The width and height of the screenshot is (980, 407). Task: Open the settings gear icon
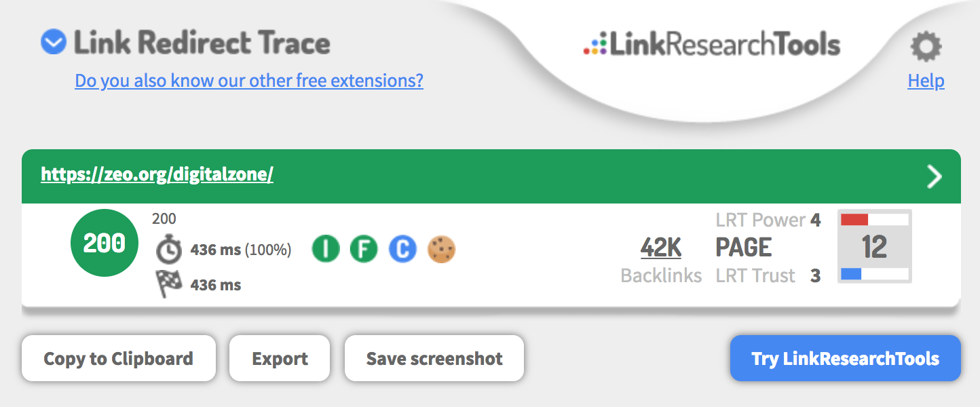pos(926,47)
